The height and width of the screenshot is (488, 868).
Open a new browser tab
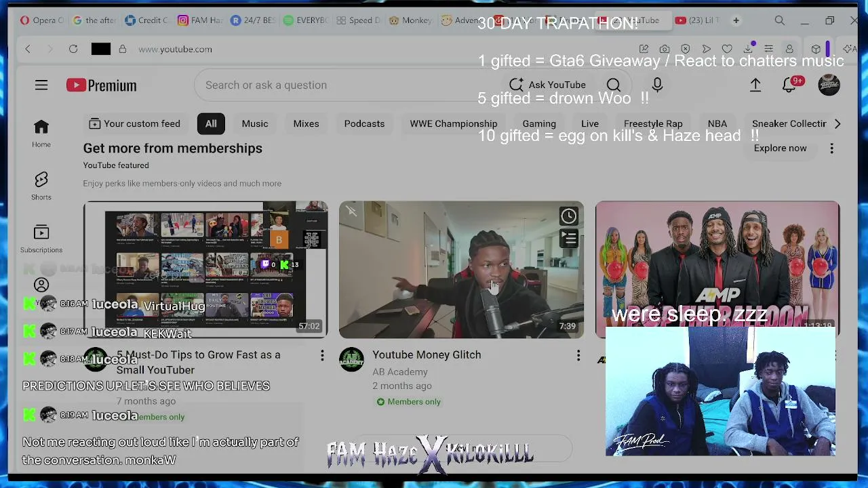(x=736, y=20)
